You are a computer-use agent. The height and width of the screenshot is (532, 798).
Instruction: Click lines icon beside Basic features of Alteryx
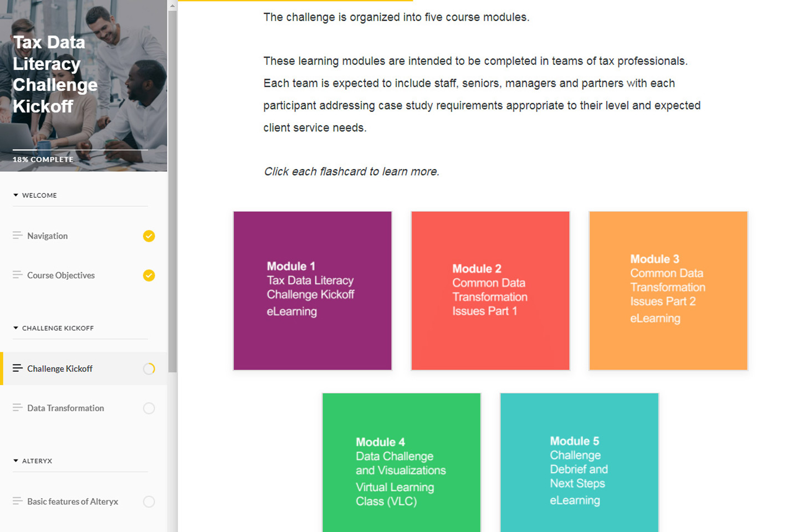point(17,501)
